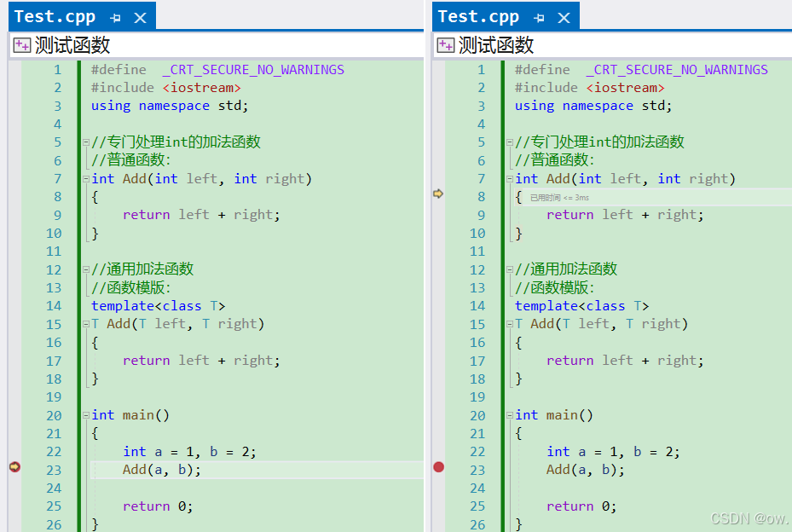Click <iostream> include in right window
The image size is (792, 532).
(x=625, y=88)
